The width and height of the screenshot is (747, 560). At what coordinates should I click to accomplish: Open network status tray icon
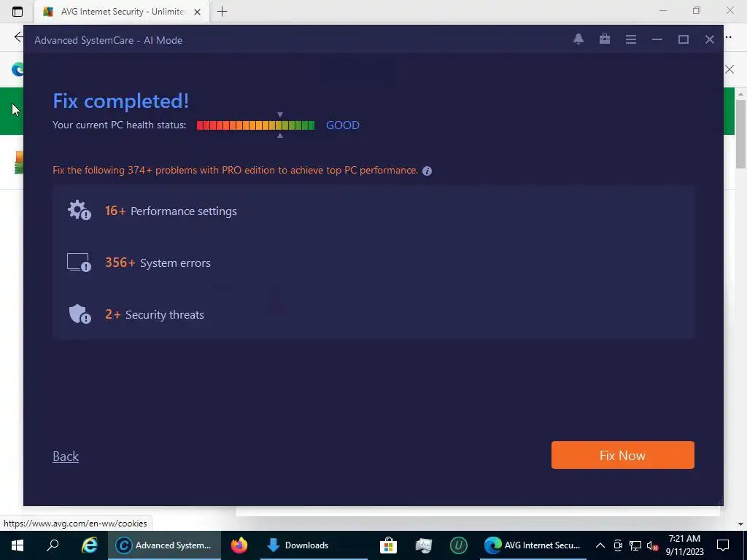tap(635, 545)
